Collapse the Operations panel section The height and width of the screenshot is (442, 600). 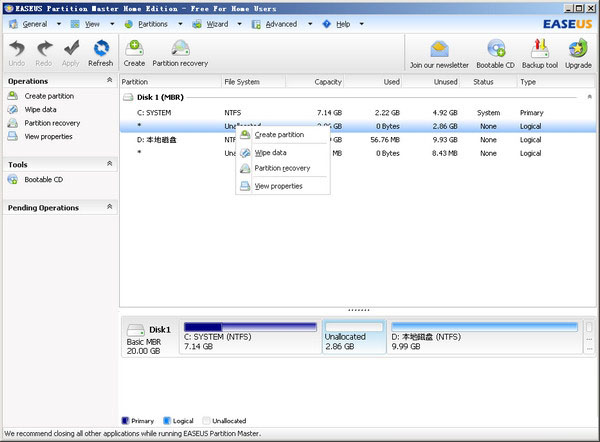pyautogui.click(x=110, y=80)
